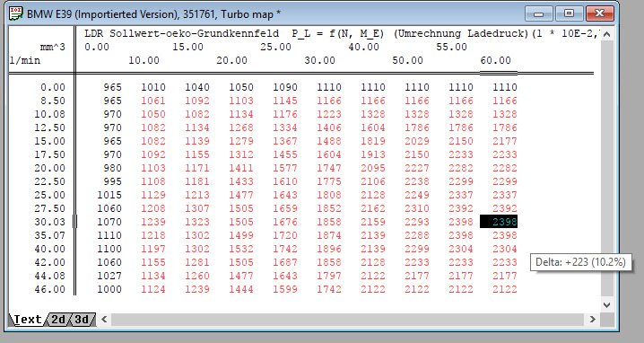
Task: Select cell 2095 in row 20.00
Action: tap(373, 168)
